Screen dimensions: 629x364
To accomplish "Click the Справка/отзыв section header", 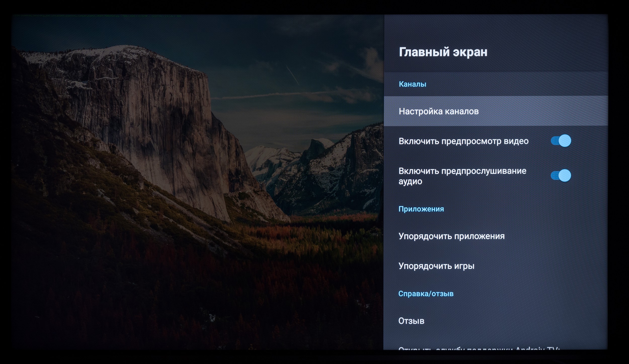I will 426,294.
